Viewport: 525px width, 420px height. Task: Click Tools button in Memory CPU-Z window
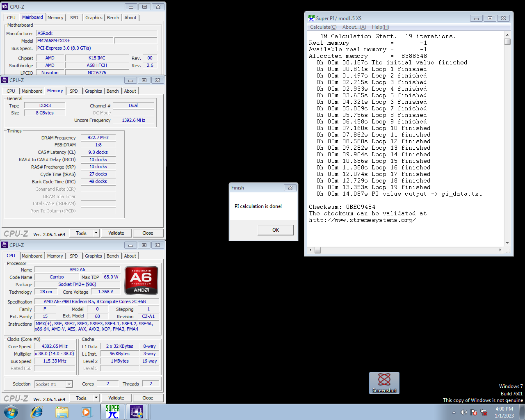[x=81, y=233]
